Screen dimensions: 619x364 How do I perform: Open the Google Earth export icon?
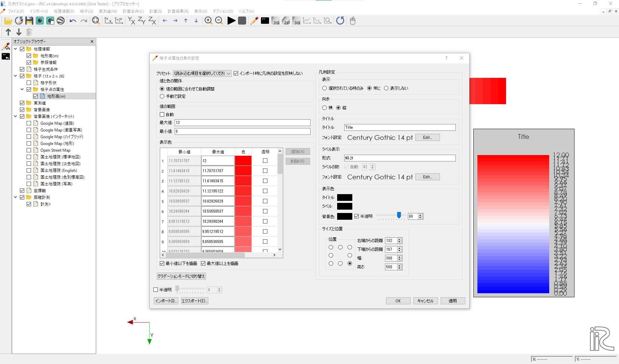coord(61,21)
